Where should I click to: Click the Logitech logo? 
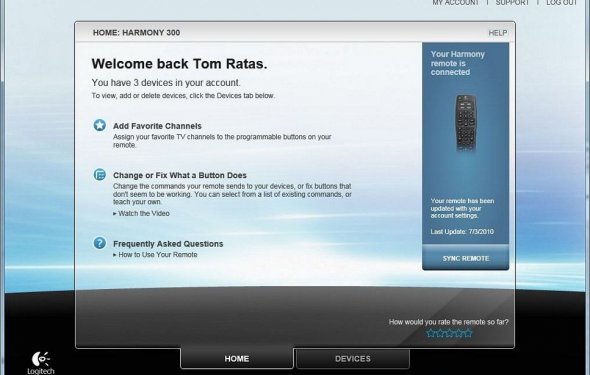pos(41,363)
